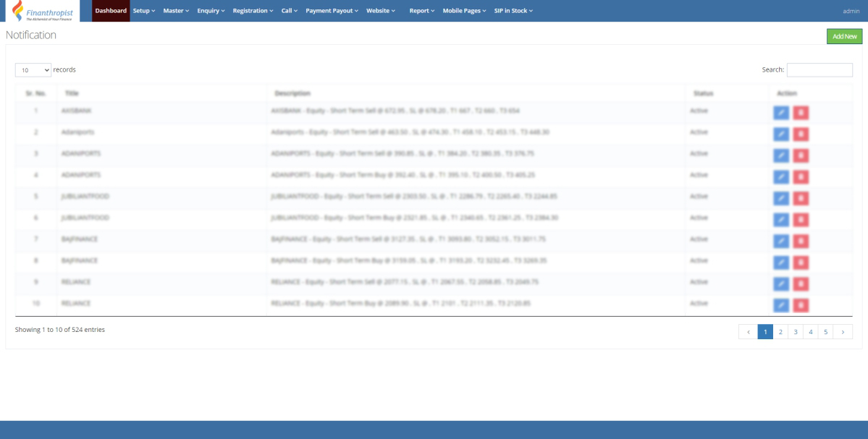
Task: Click the previous page arrow
Action: [748, 332]
